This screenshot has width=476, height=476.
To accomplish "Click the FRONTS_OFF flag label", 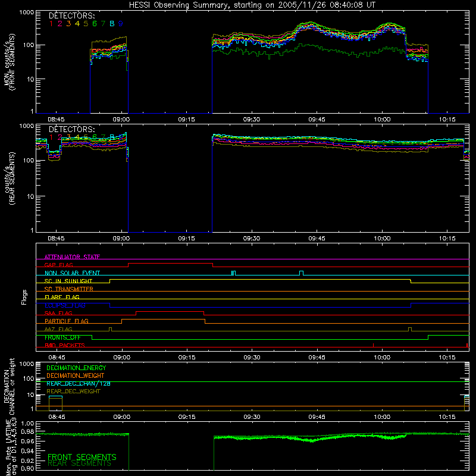I will point(62,337).
